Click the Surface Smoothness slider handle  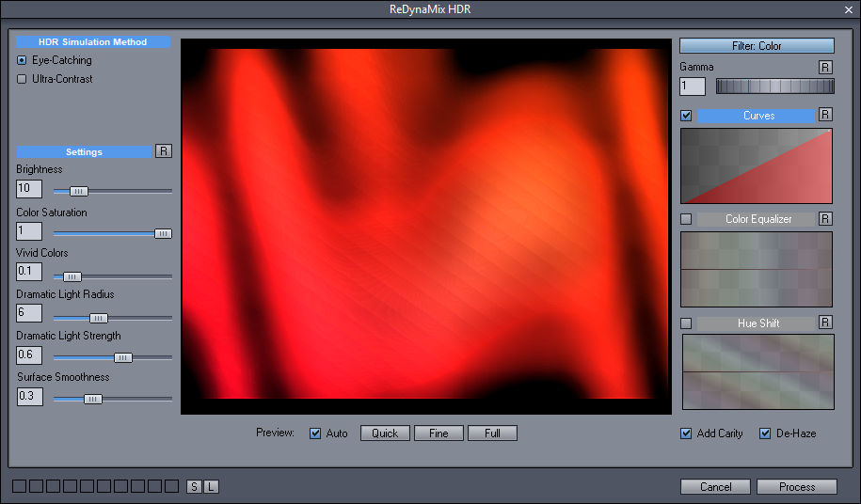coord(93,399)
